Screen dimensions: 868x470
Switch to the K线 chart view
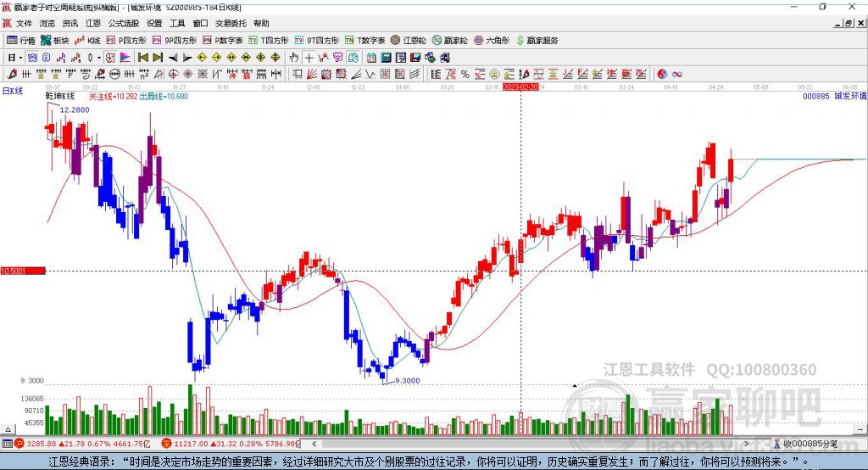pos(87,41)
